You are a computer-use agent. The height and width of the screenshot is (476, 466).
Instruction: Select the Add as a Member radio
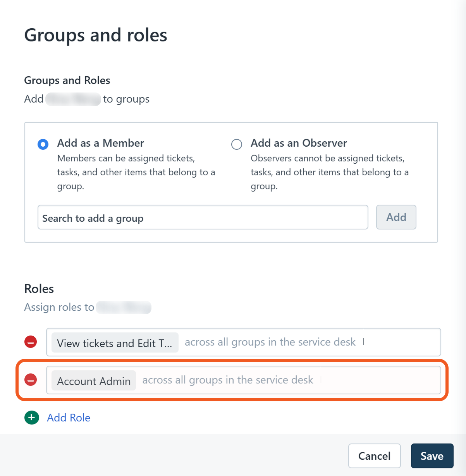pyautogui.click(x=43, y=144)
